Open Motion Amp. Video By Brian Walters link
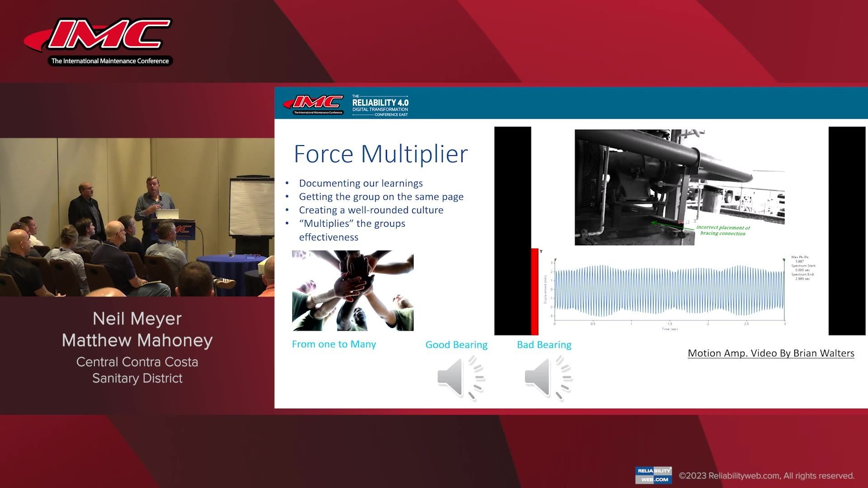This screenshot has height=488, width=868. 770,353
